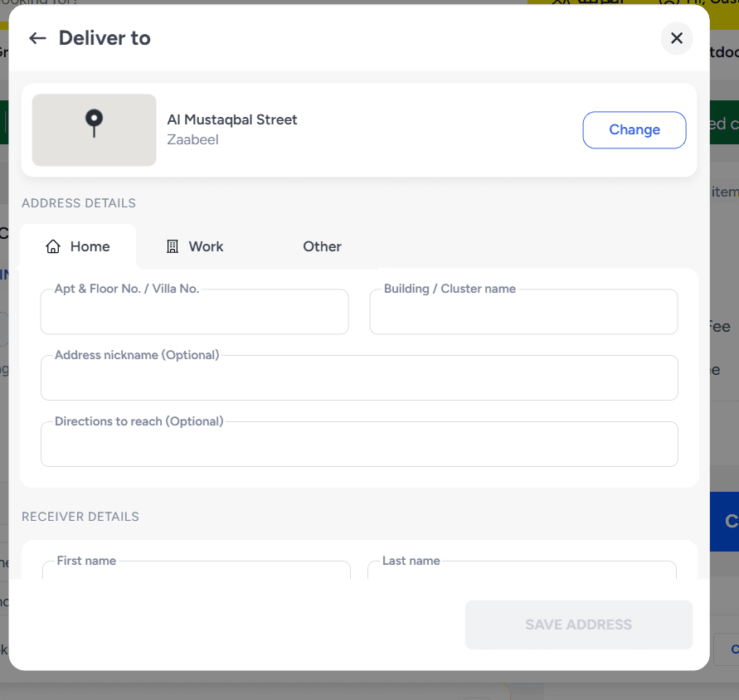Click the First name field

click(x=197, y=570)
